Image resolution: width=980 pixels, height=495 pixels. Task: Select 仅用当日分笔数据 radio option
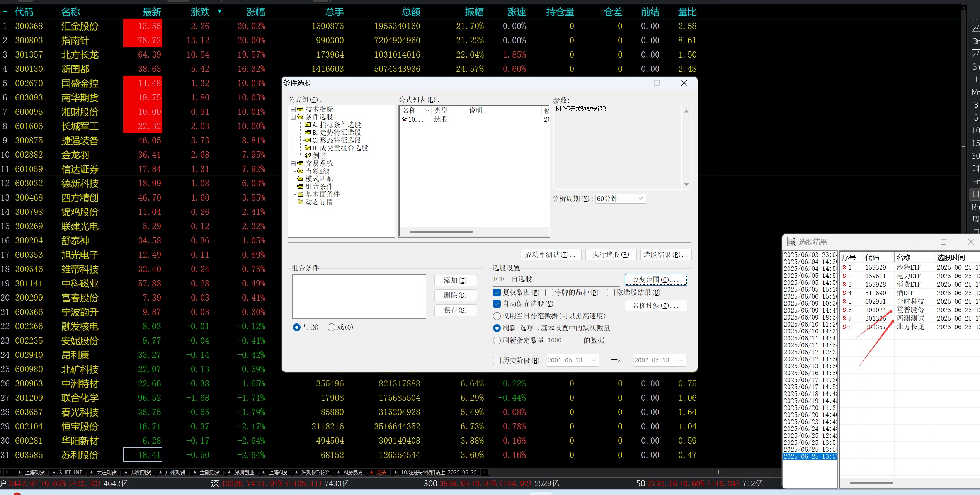pos(497,316)
